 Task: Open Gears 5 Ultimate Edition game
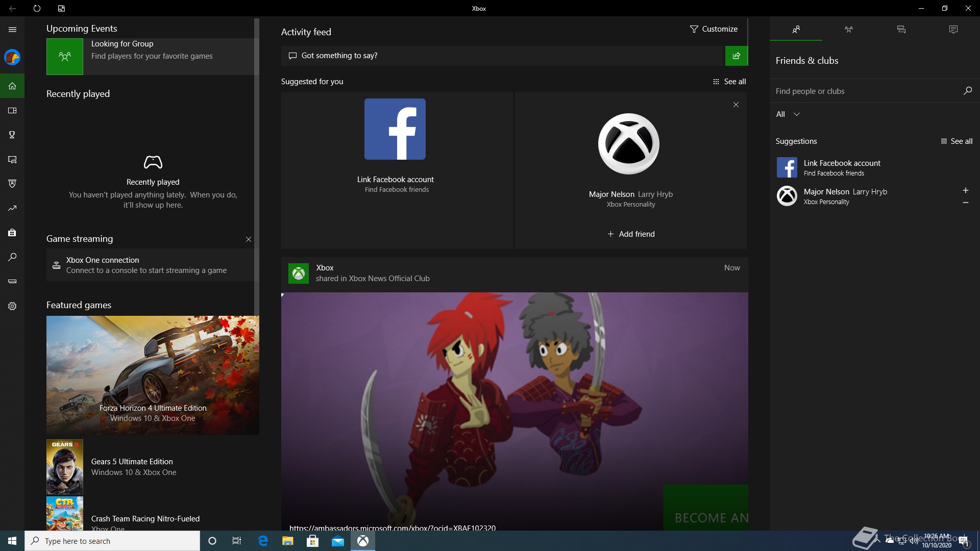point(153,467)
